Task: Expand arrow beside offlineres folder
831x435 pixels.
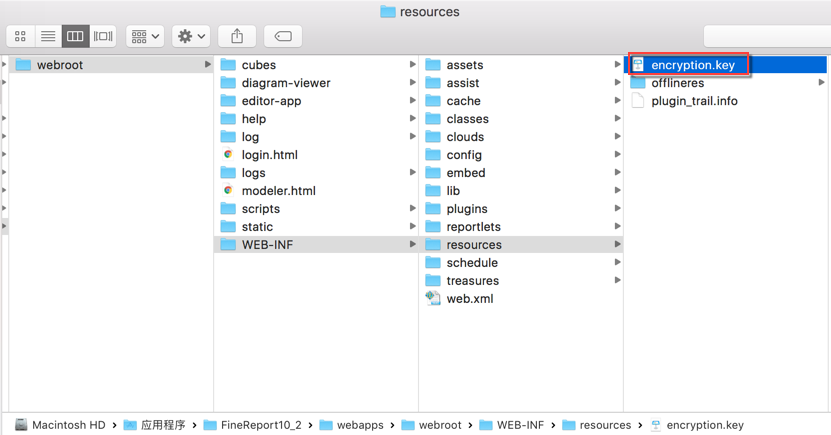Action: point(821,83)
